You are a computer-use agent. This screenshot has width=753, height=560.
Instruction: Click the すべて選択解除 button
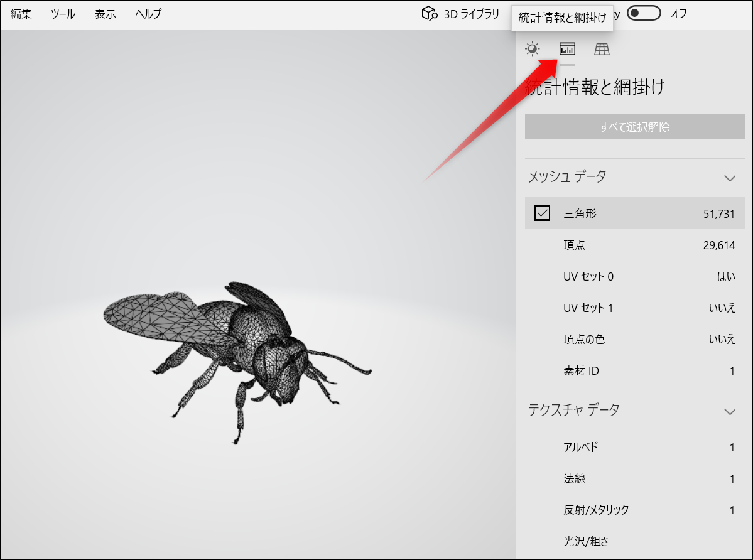634,127
